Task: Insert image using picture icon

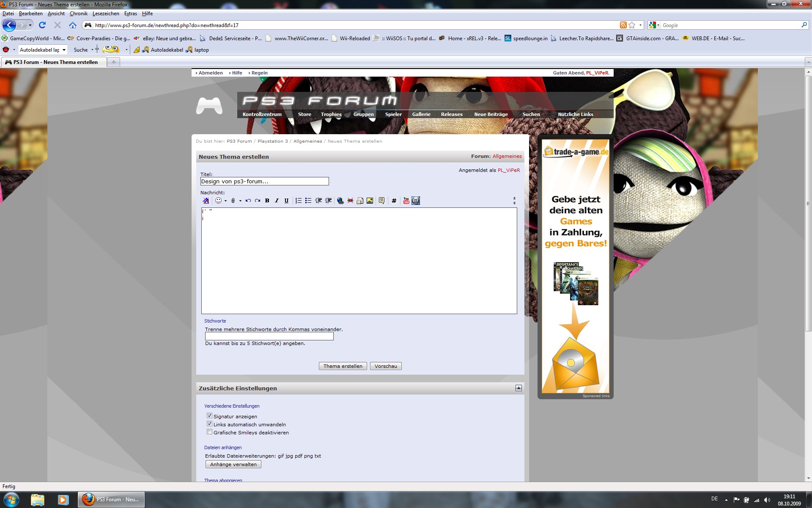Action: (x=370, y=201)
